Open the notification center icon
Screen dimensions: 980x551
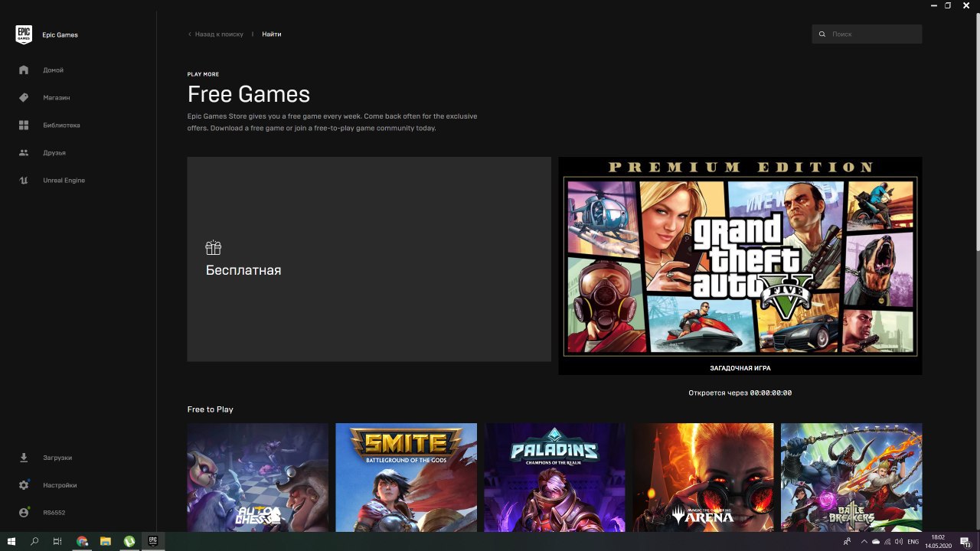(x=966, y=541)
